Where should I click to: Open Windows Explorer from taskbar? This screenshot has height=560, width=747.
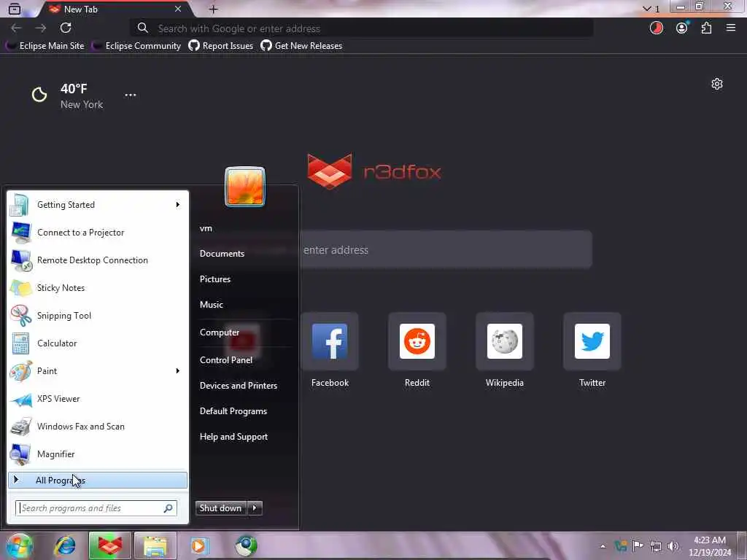click(155, 546)
